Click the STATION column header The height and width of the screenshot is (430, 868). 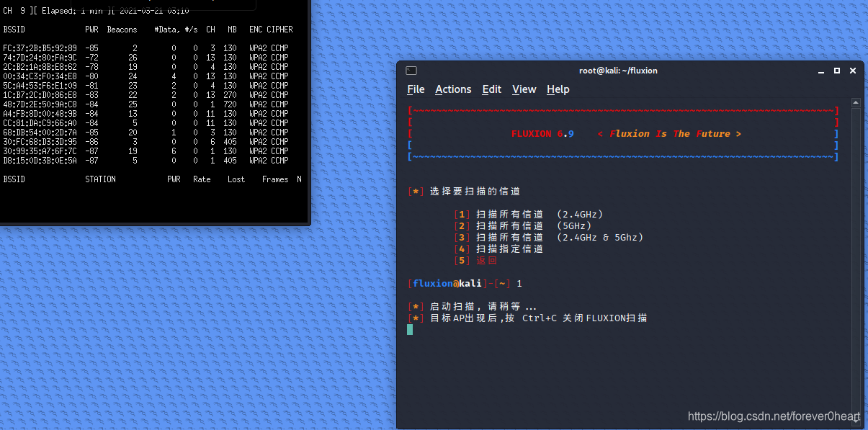coord(100,179)
